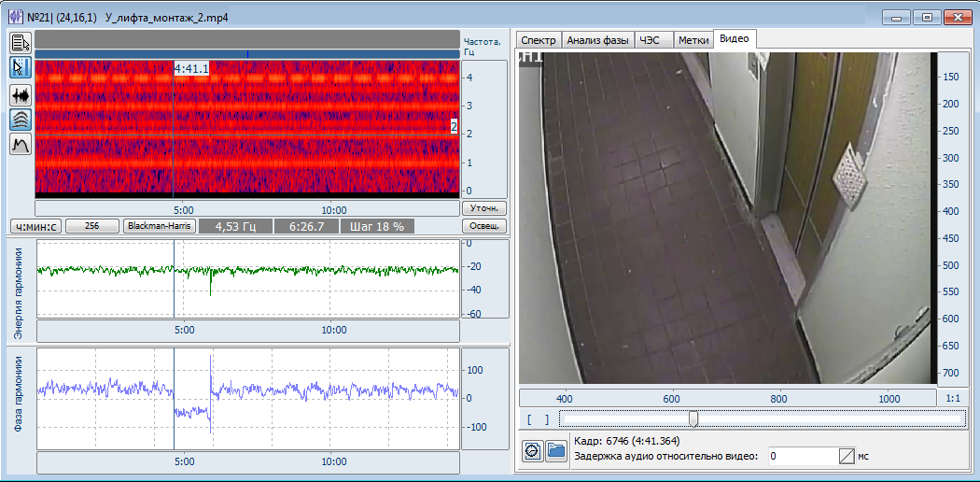Click the list-with-cursor icon in the left toolbar
The width and height of the screenshot is (980, 482).
point(21,42)
